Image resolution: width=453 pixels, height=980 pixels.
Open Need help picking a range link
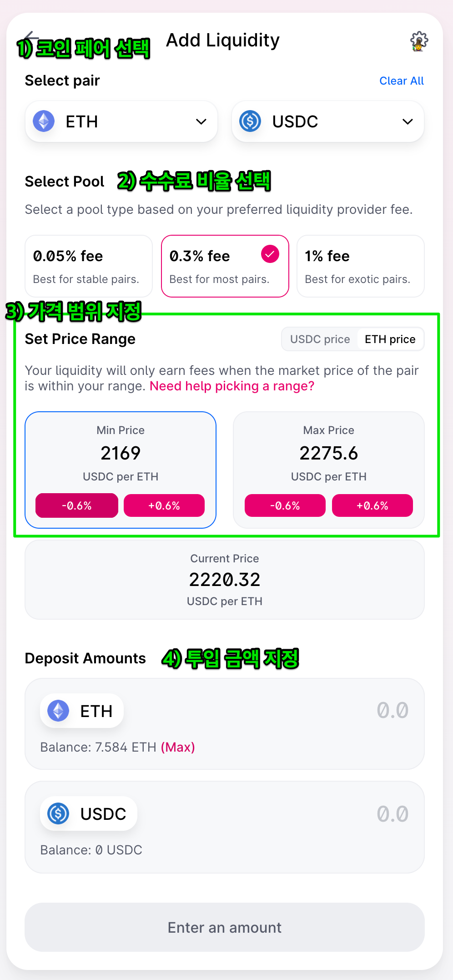point(232,386)
